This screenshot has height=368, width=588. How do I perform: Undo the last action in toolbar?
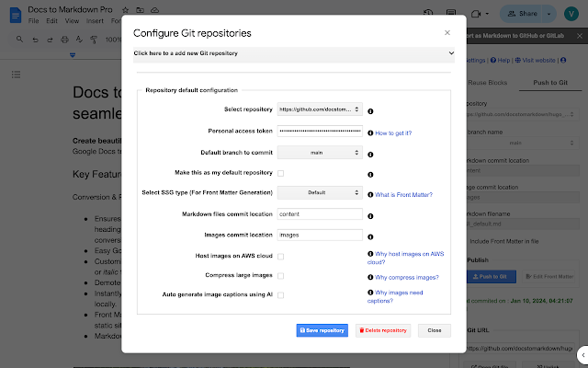click(35, 40)
